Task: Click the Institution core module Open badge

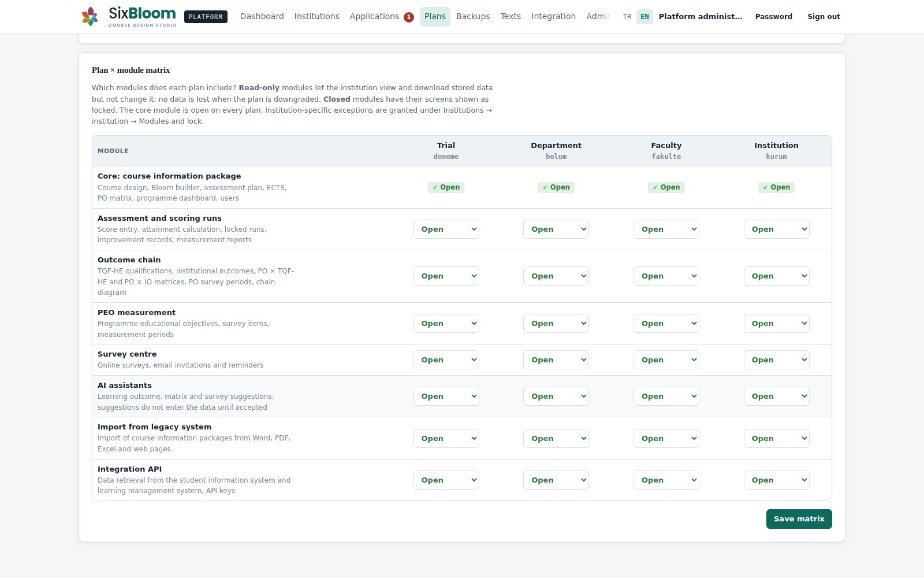Action: pyautogui.click(x=776, y=187)
